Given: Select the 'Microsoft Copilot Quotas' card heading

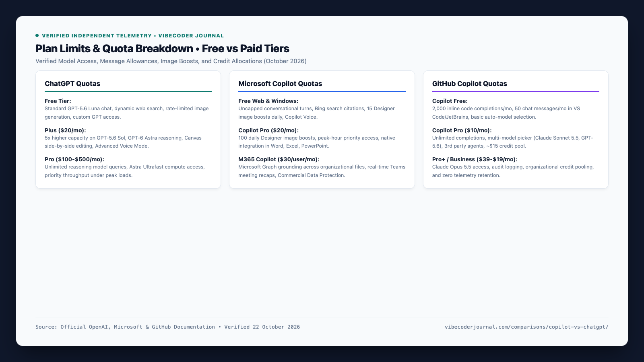Looking at the screenshot, I should coord(280,84).
